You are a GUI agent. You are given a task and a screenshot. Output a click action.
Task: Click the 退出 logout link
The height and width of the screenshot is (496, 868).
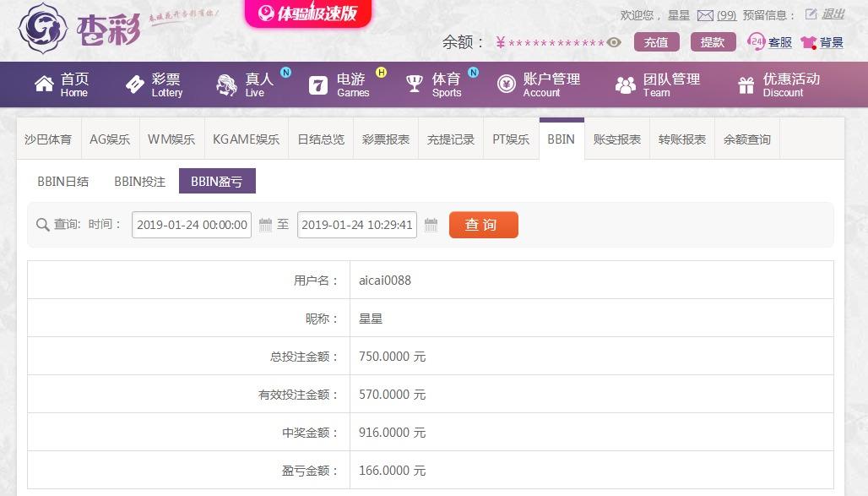pyautogui.click(x=833, y=14)
